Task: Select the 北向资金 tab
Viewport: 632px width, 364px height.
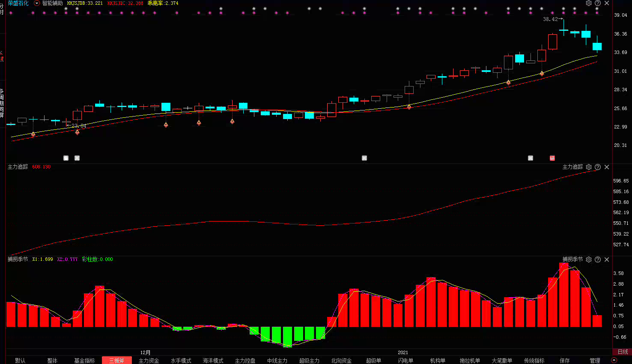Action: click(x=341, y=361)
